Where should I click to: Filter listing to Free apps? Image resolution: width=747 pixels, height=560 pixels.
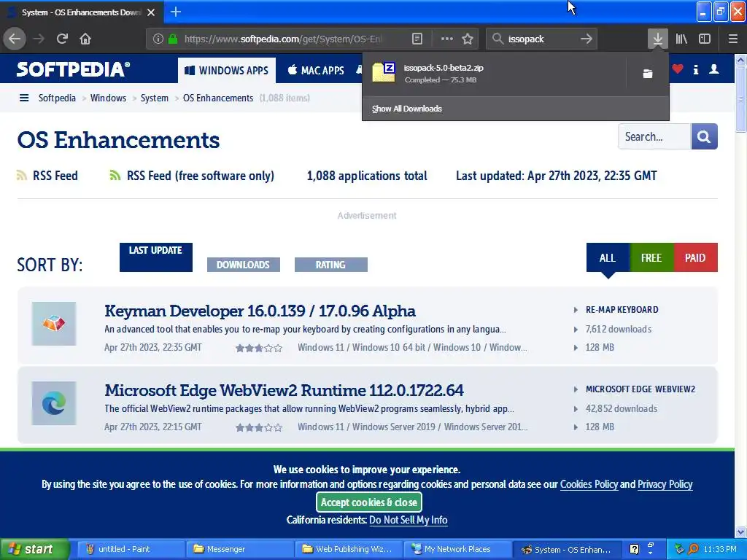pos(651,257)
